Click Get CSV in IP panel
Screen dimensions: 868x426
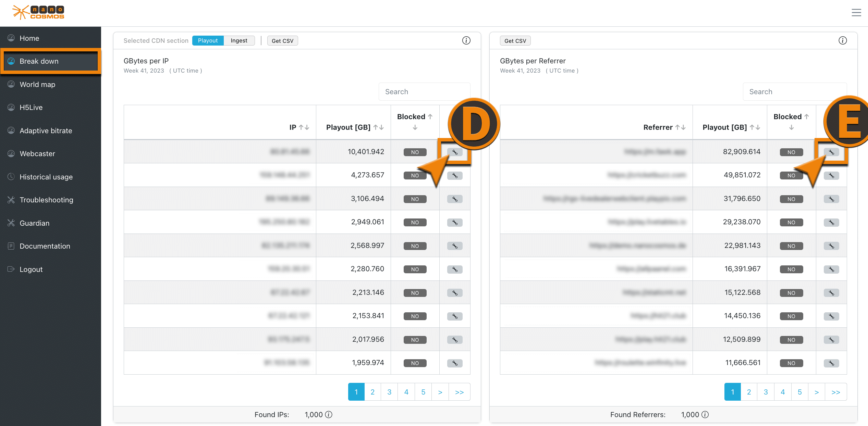click(282, 41)
